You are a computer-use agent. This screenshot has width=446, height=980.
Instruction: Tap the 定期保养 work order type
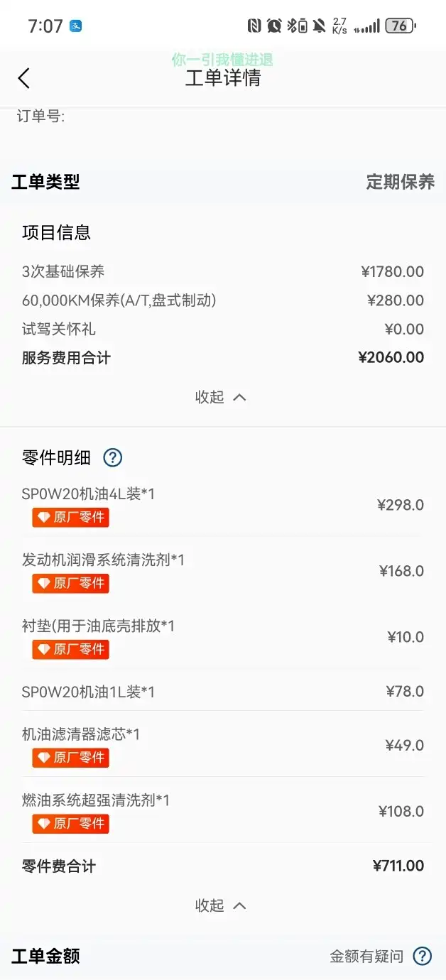click(x=400, y=182)
